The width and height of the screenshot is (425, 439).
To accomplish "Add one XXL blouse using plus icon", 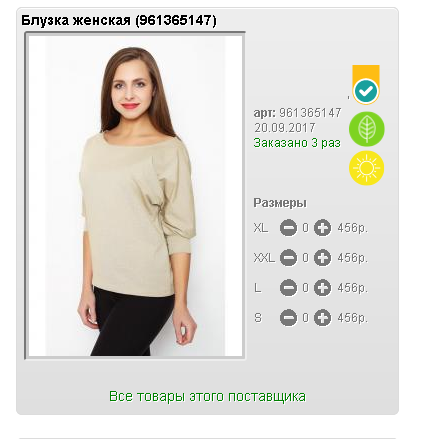I will click(x=322, y=258).
